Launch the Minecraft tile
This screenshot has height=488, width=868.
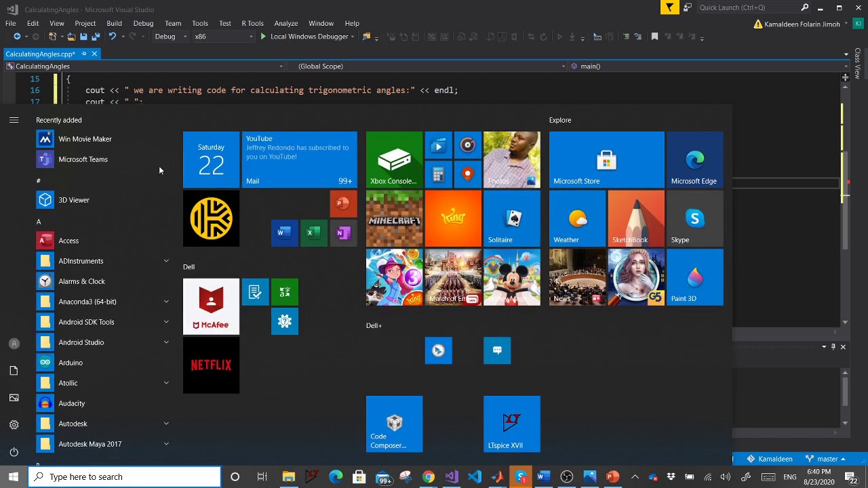(394, 218)
